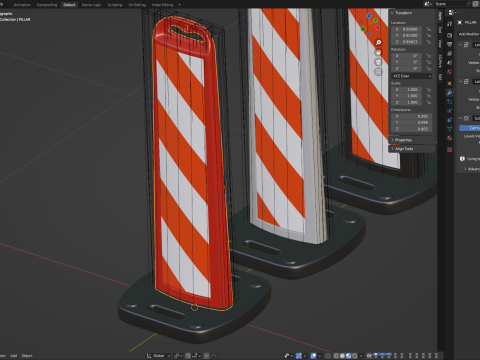
Task: Toggle lock for Scale Y
Action: pos(428,96)
